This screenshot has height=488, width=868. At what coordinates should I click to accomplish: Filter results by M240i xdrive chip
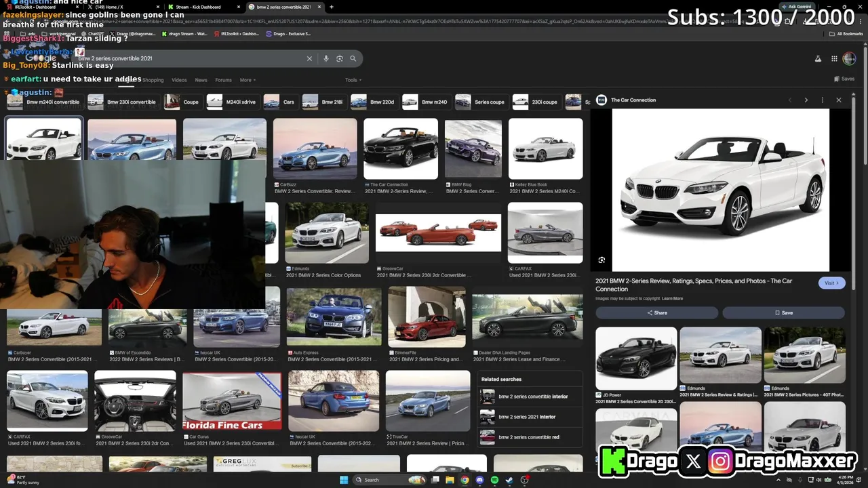(233, 102)
